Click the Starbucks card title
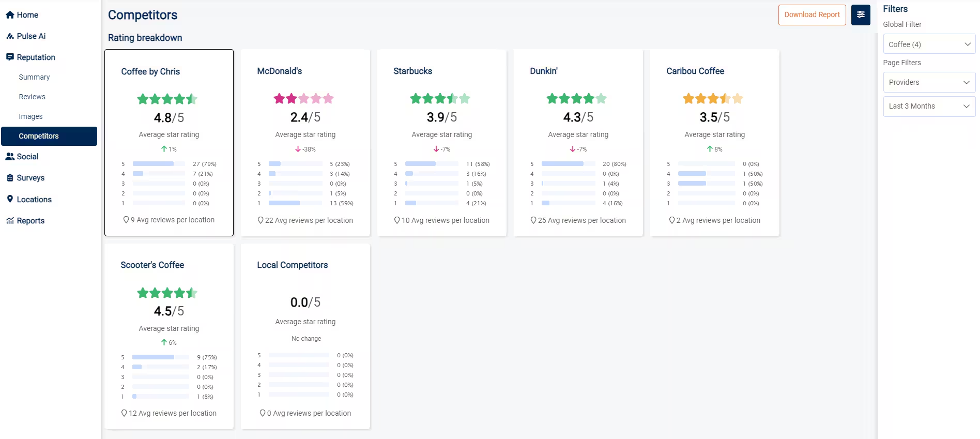Viewport: 980px width, 439px height. click(413, 71)
